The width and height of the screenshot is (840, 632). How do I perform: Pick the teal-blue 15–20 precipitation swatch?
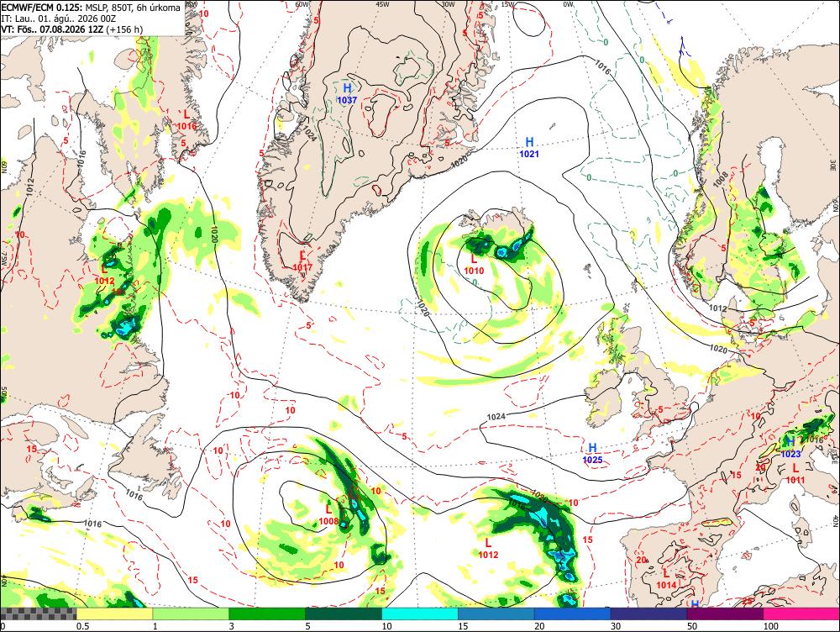[x=496, y=614]
